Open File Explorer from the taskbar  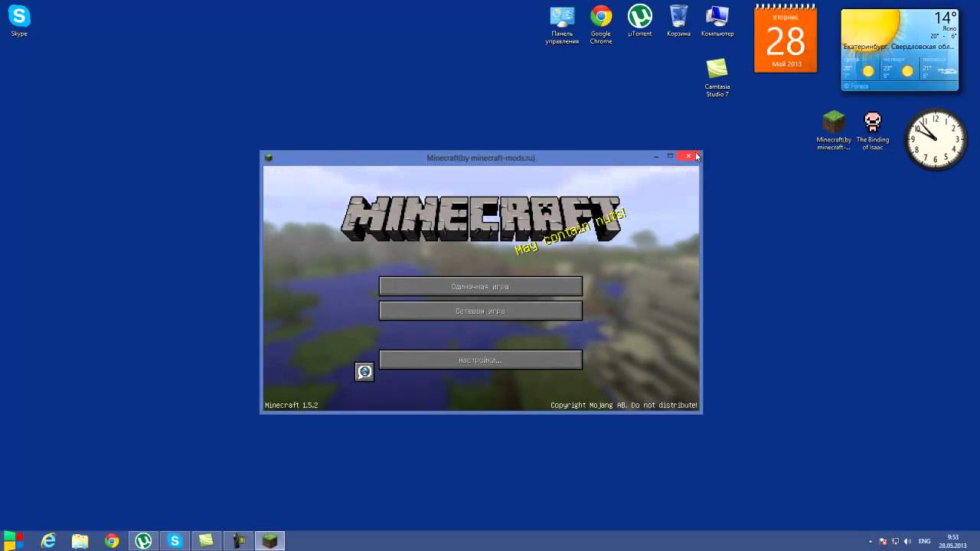coord(80,541)
